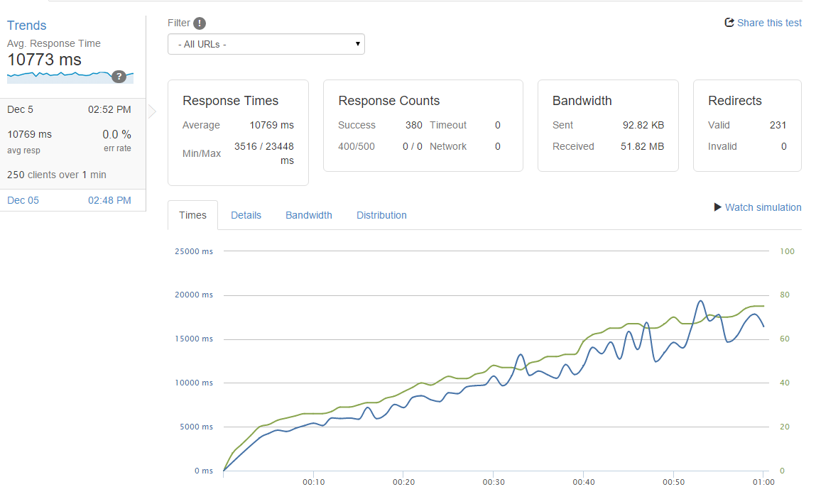Click the Watch simulation link
The image size is (816, 504).
coord(763,207)
